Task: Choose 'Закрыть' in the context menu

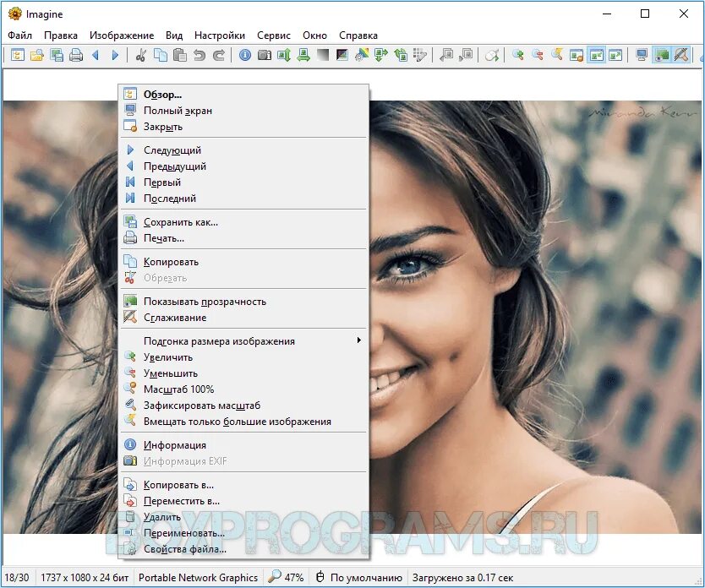Action: pos(243,127)
